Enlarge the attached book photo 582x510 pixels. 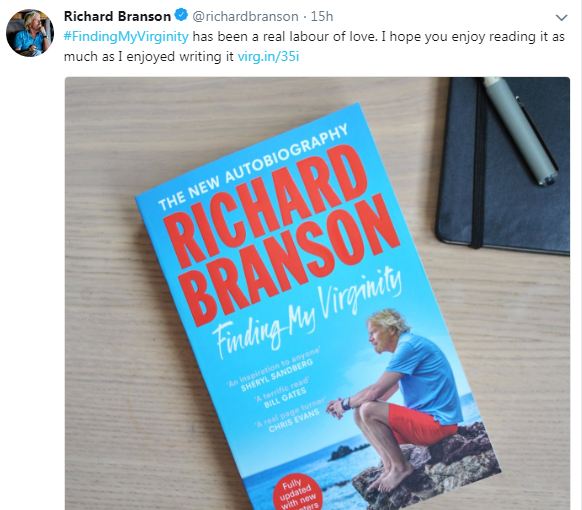coord(317,293)
